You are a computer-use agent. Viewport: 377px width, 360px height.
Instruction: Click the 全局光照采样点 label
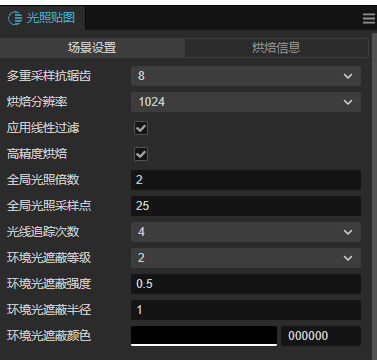49,206
